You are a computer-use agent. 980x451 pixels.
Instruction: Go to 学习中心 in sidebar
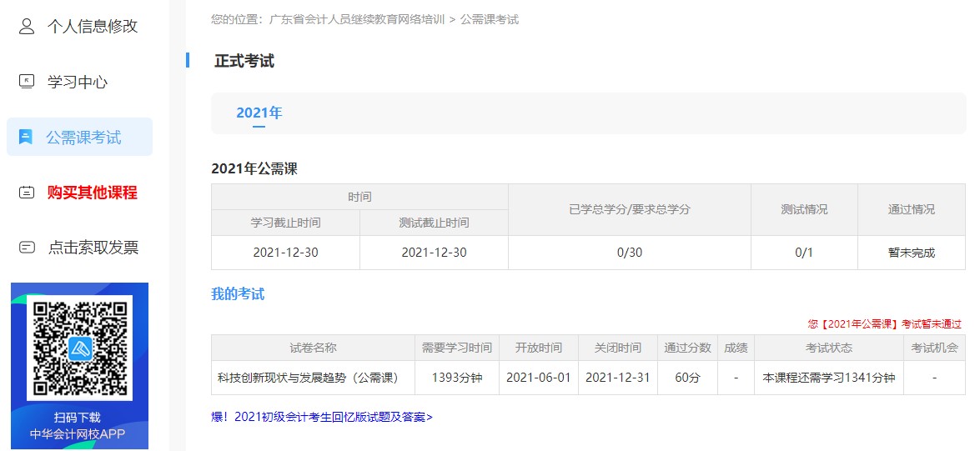point(78,82)
